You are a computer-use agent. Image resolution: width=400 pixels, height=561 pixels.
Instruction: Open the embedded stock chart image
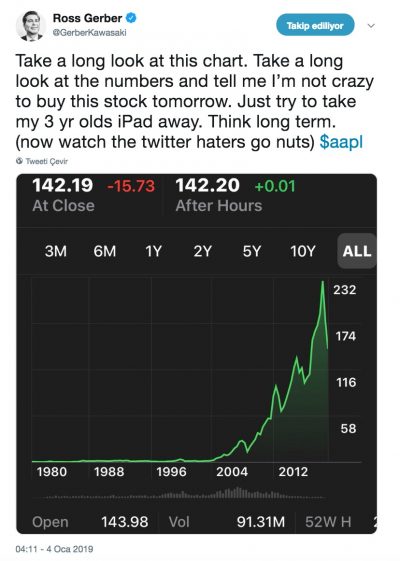(x=196, y=353)
